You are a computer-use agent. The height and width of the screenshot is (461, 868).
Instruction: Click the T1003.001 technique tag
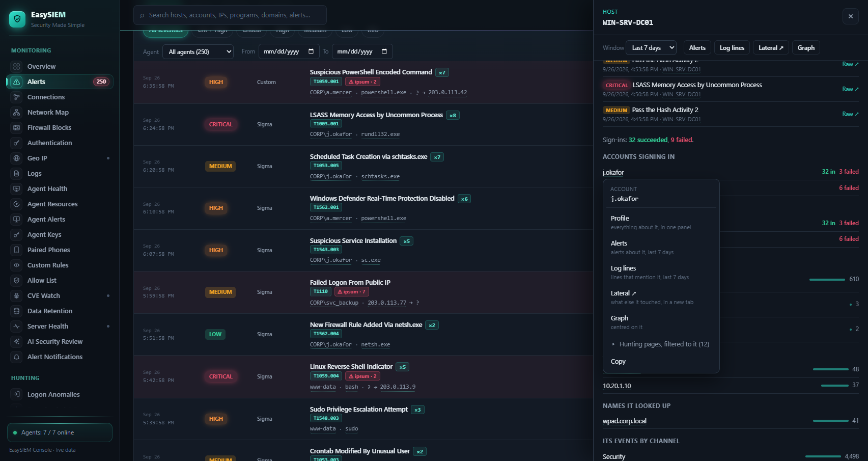click(326, 124)
